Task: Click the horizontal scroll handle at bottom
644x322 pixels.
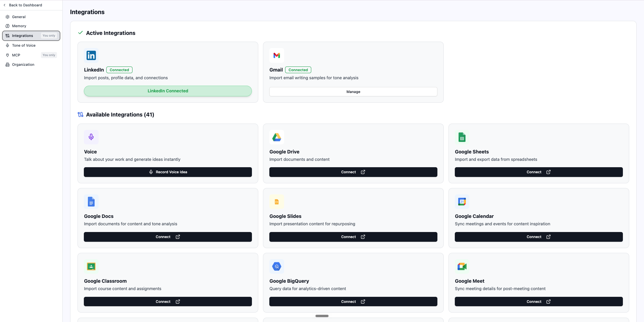Action: point(322,316)
